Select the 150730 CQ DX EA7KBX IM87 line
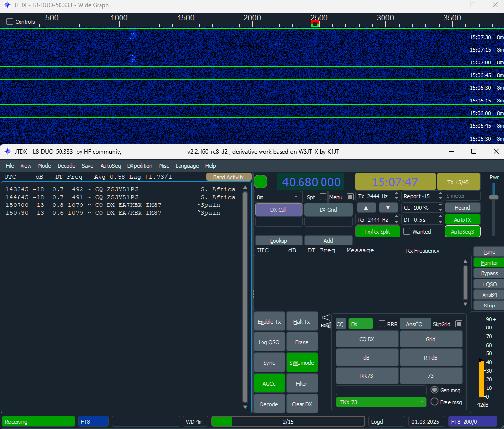Screen dimensions: 504x429 [x=121, y=213]
